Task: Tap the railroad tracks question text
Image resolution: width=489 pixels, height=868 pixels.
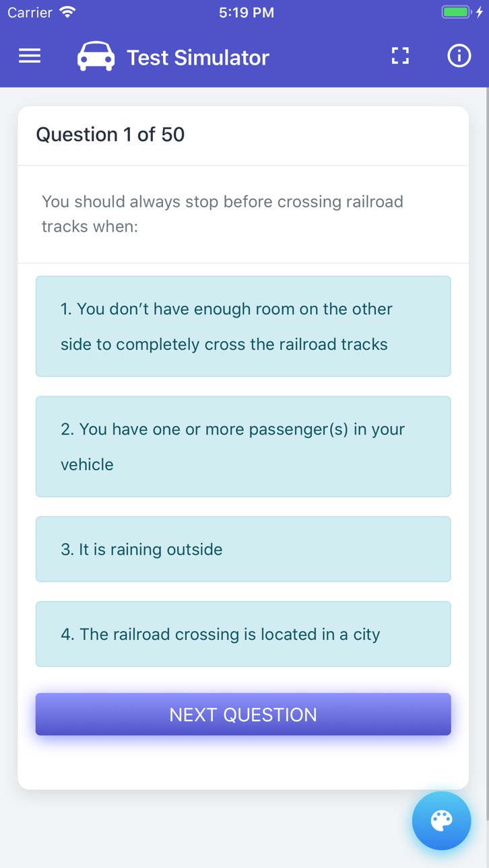Action: pos(223,214)
